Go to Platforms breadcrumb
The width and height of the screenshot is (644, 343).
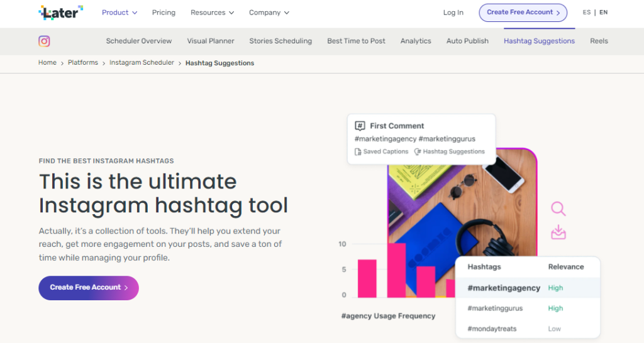pos(83,63)
